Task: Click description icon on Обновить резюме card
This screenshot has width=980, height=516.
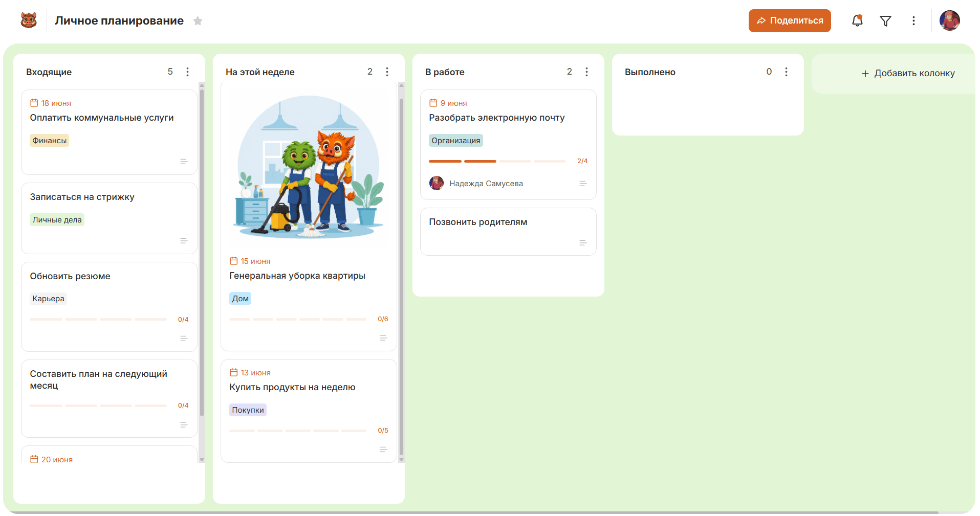Action: click(184, 339)
